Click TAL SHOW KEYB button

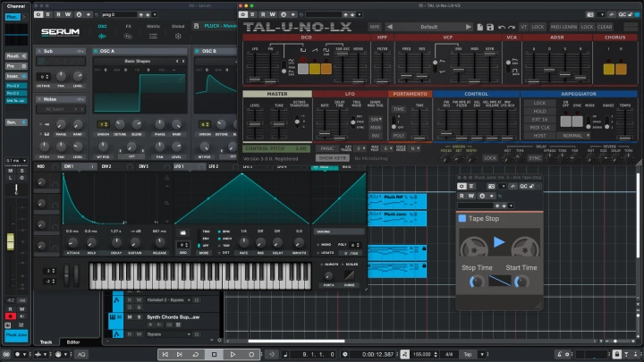332,158
